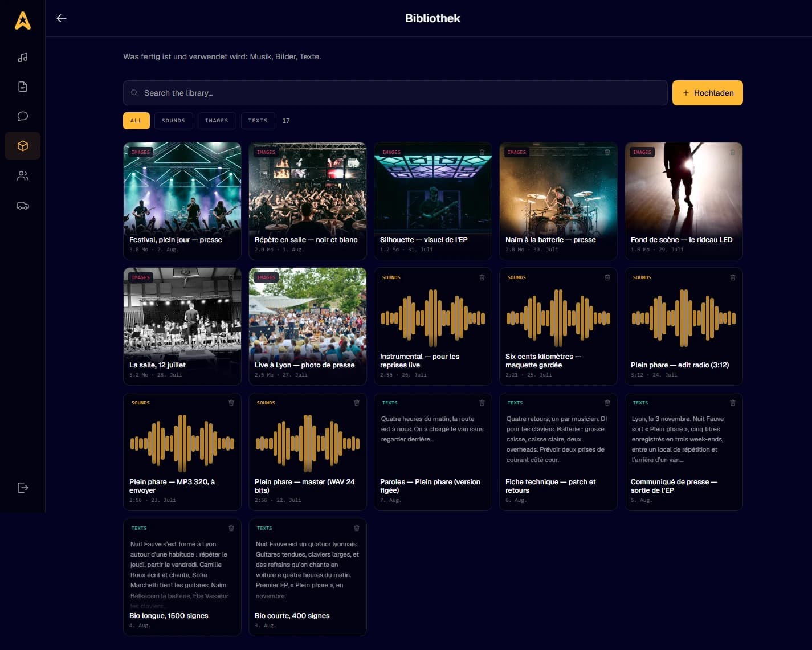Open Bio courte, 400 signes text

coord(308,577)
